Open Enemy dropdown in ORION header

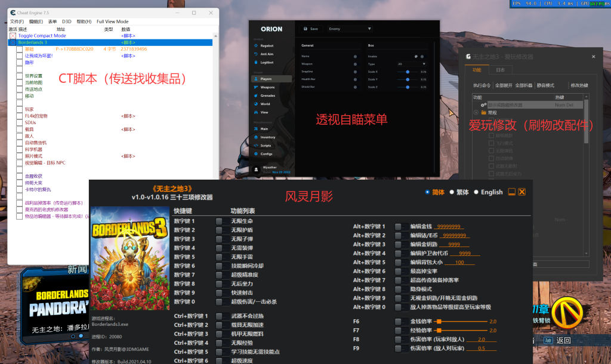click(350, 29)
